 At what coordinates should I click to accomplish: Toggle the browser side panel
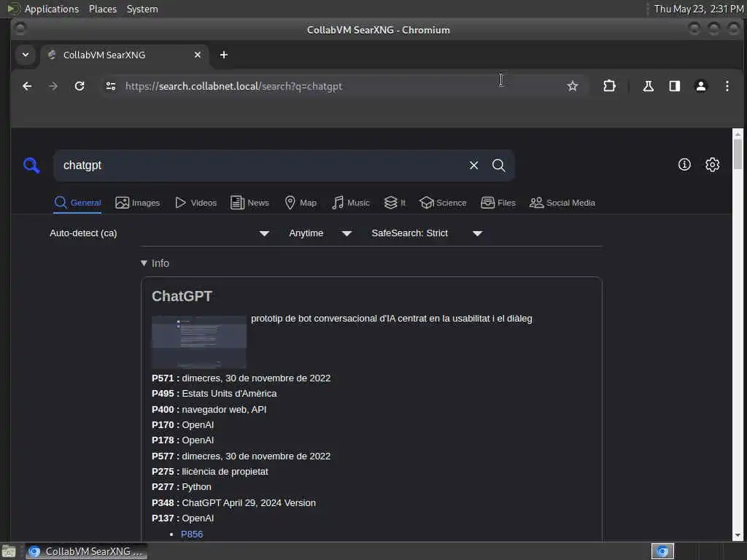tap(675, 86)
